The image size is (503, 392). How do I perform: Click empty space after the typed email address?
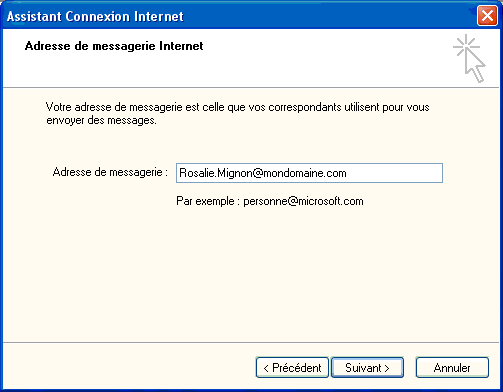[395, 173]
